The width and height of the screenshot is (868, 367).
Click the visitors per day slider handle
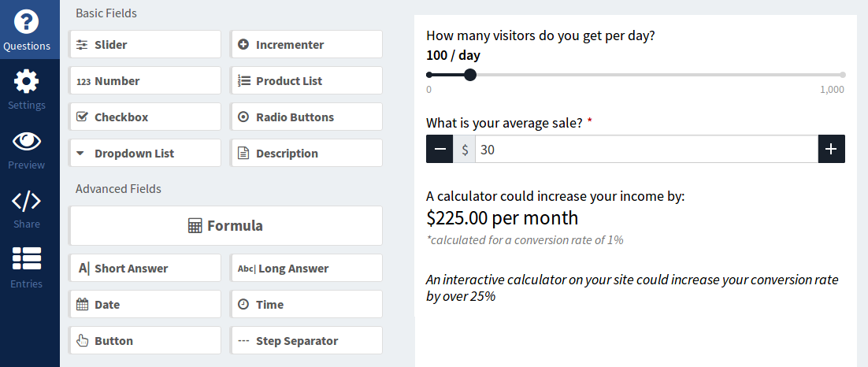click(x=470, y=75)
